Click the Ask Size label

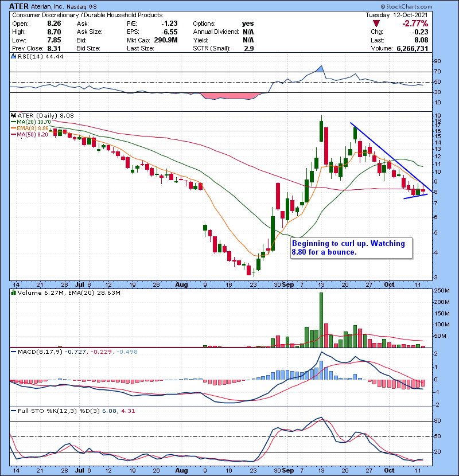coord(90,32)
